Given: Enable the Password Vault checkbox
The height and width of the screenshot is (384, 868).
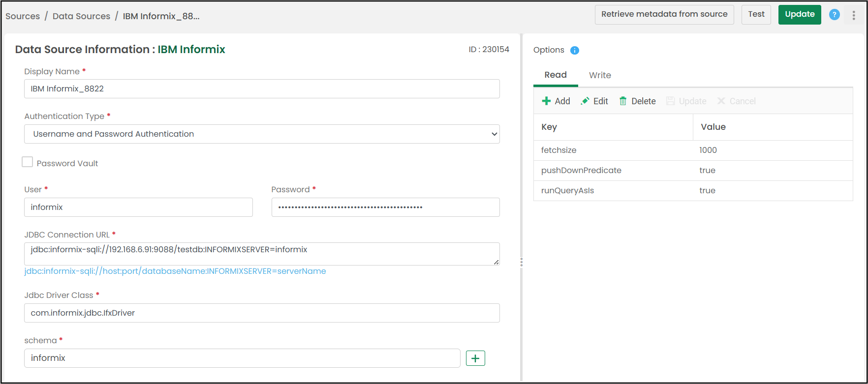Looking at the screenshot, I should 28,162.
